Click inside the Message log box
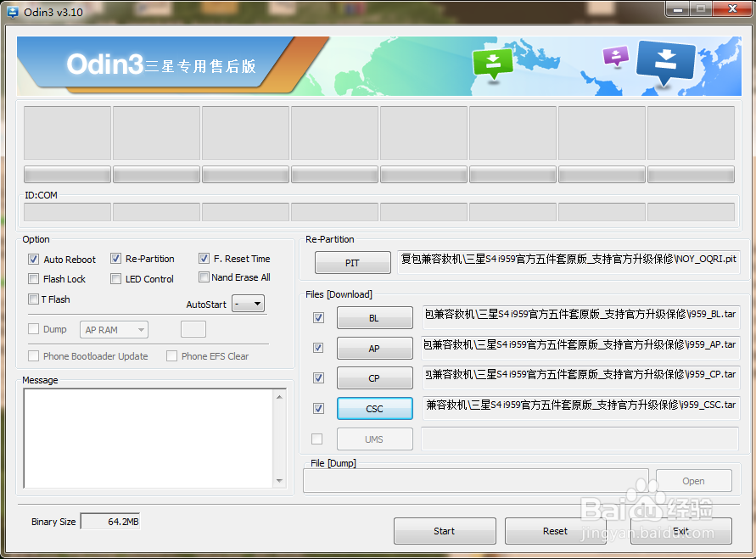Viewport: 756px width, 559px height. tap(148, 439)
